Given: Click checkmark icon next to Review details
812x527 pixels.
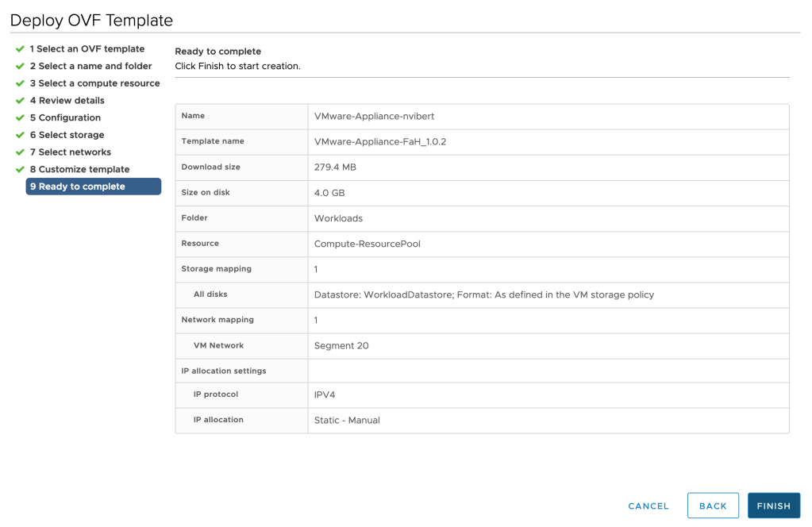Looking at the screenshot, I should 20,101.
